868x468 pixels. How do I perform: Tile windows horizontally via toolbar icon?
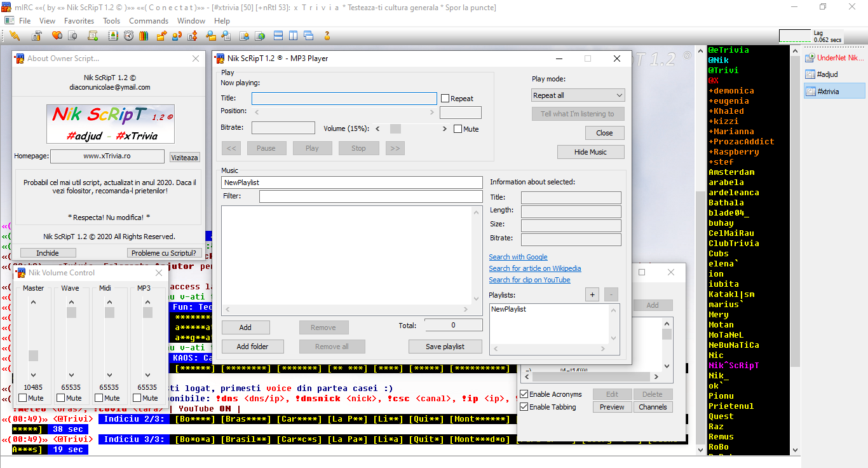pos(278,36)
